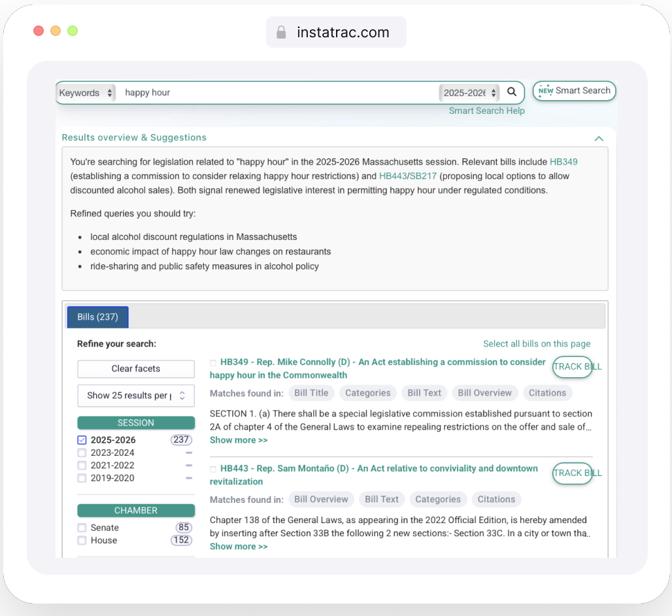Click the Clear facets button
This screenshot has height=616, width=672.
tap(136, 369)
